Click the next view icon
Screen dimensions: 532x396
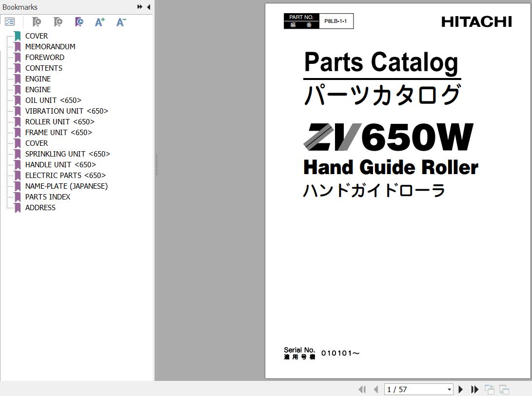[504, 389]
